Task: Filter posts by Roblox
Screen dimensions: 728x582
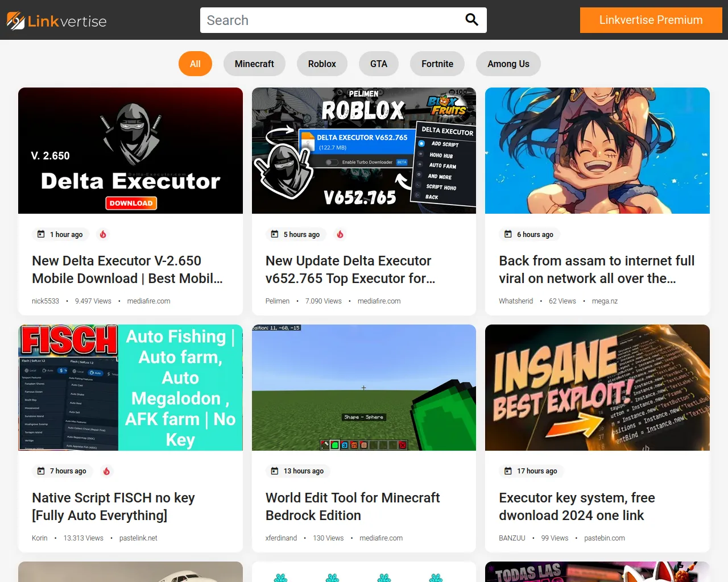Action: [x=322, y=64]
